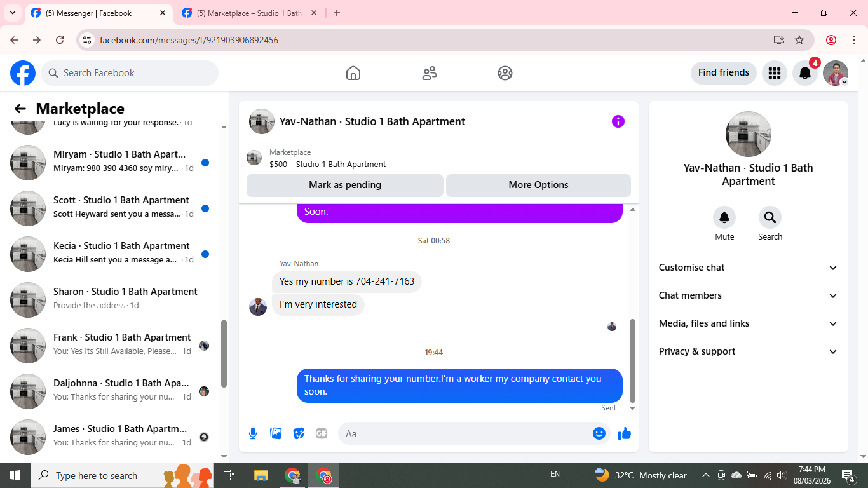This screenshot has height=488, width=868.
Task: Open File Explorer from taskbar
Action: click(261, 475)
